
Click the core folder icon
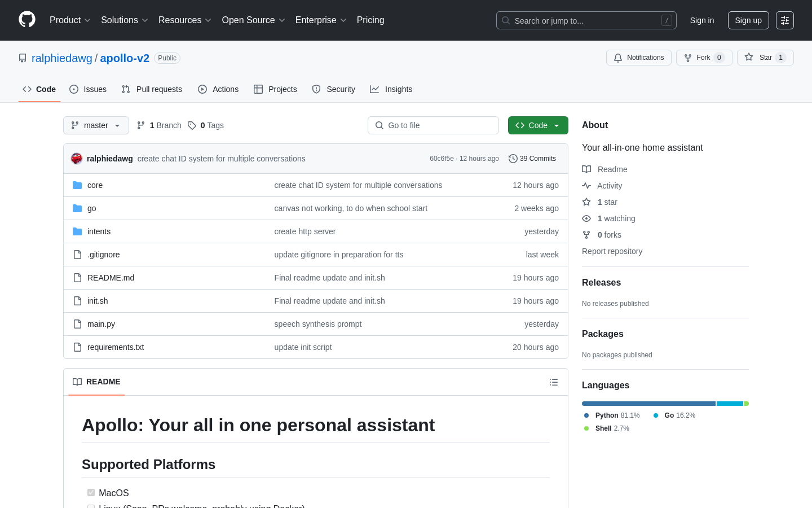77,185
